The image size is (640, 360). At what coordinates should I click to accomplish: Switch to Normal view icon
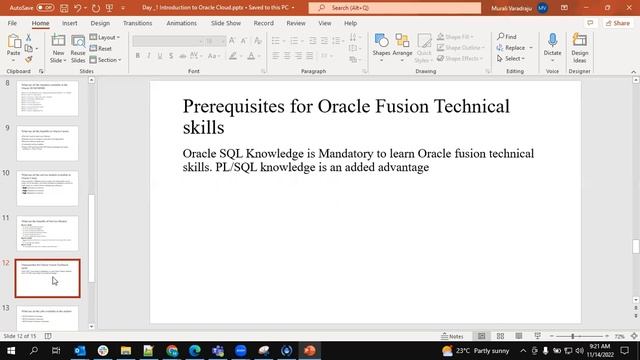[482, 336]
